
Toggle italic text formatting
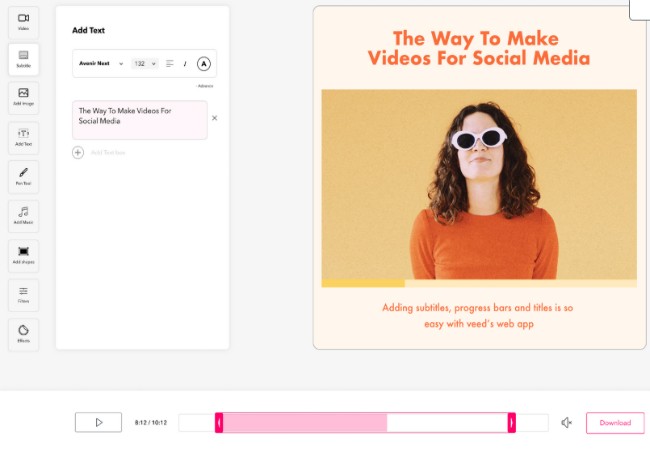coord(185,64)
